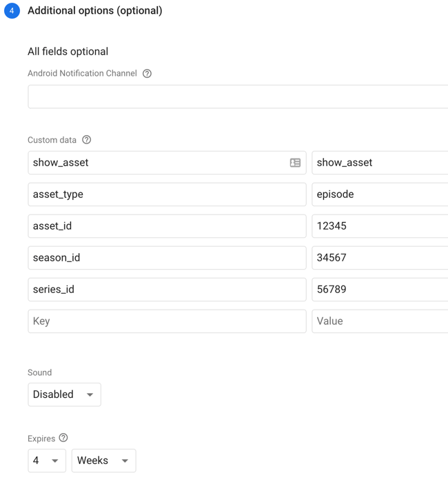Open the Expires number dropdown showing 4

click(x=47, y=461)
